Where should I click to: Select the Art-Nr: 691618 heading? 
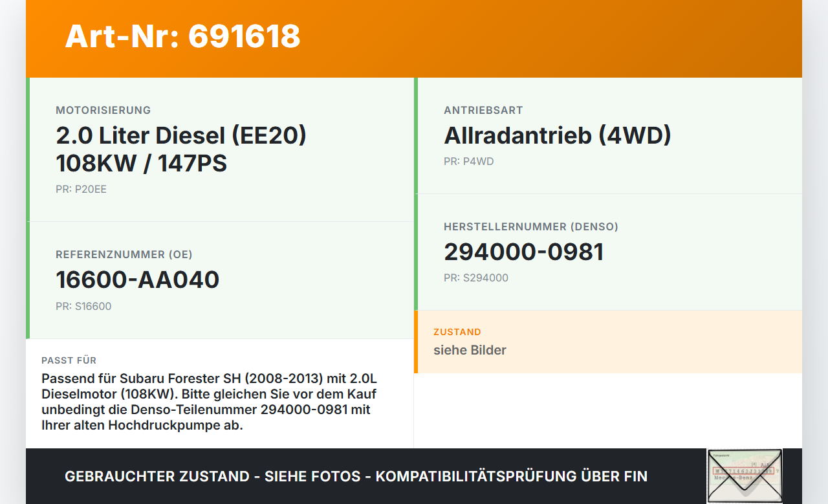pos(182,36)
